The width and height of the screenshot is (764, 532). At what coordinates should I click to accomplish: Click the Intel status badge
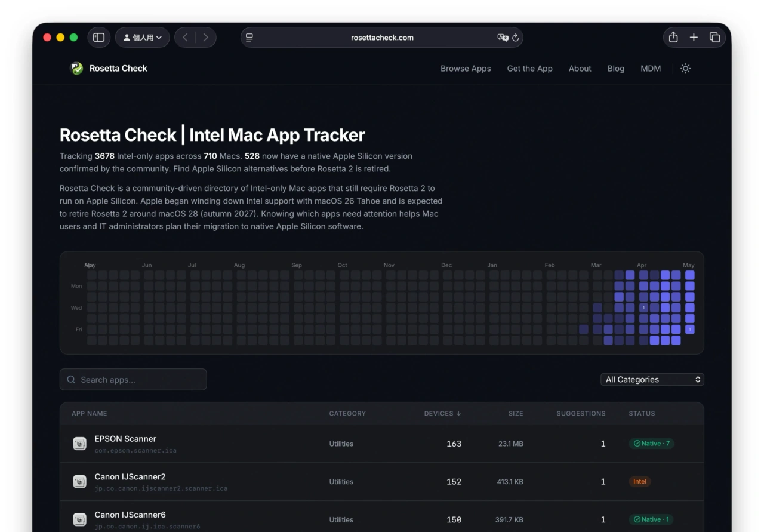640,482
